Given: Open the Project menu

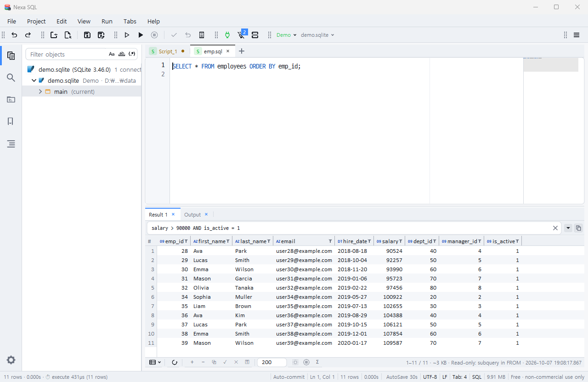Looking at the screenshot, I should point(36,21).
